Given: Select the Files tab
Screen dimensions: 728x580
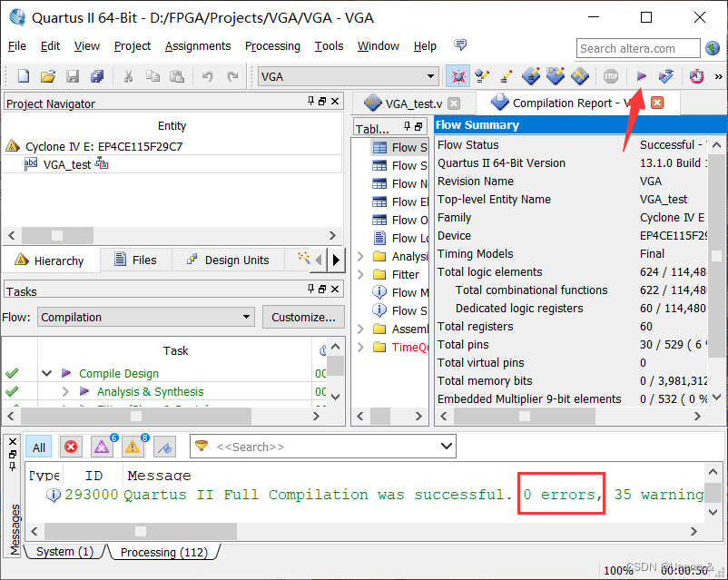Looking at the screenshot, I should tap(135, 261).
